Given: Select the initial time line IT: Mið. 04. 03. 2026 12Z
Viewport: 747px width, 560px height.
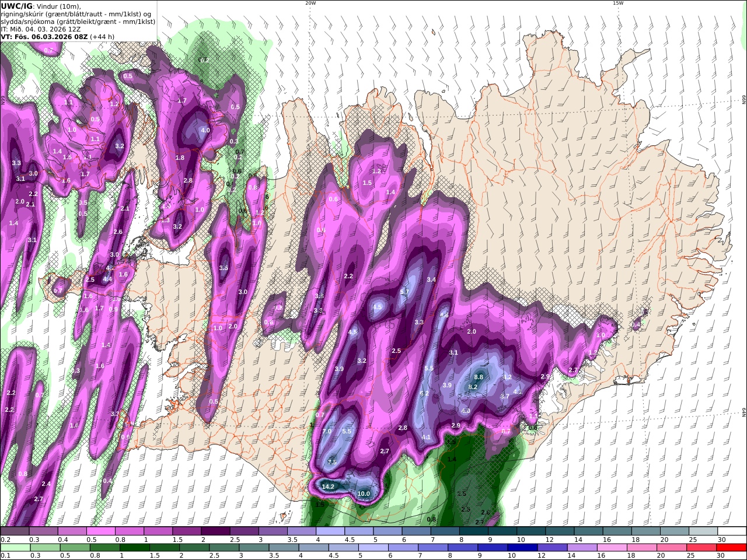Looking at the screenshot, I should click(x=41, y=29).
